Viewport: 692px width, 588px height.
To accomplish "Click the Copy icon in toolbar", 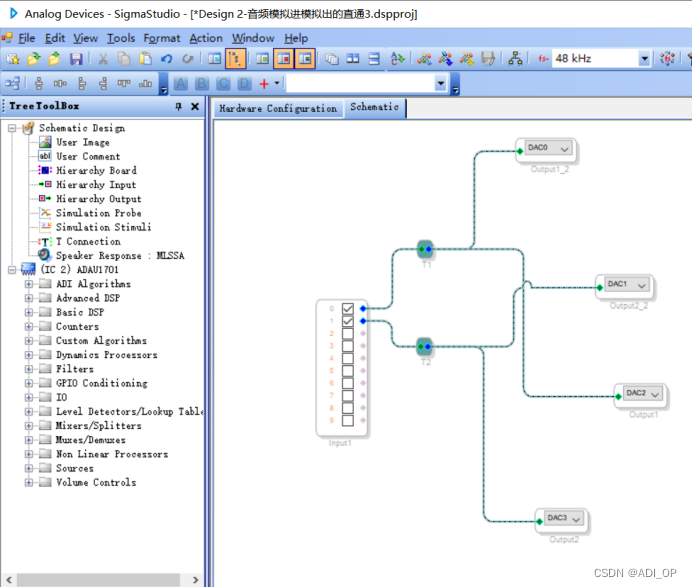I will pyautogui.click(x=124, y=59).
